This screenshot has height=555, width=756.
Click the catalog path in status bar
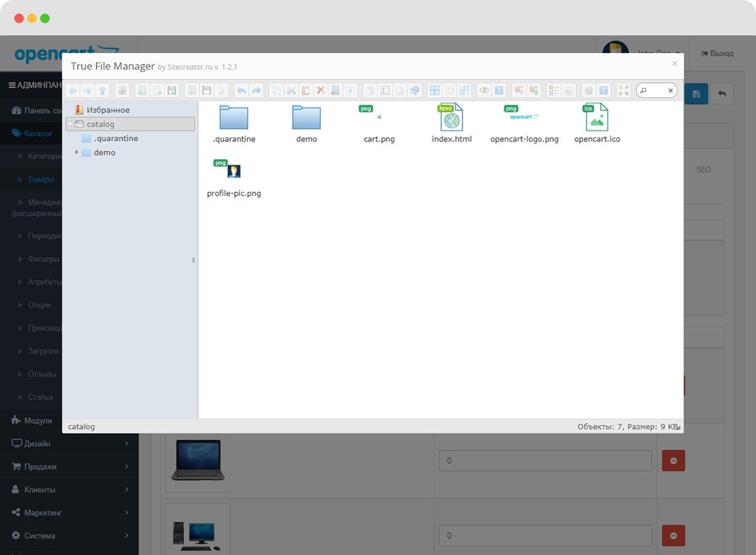[82, 426]
